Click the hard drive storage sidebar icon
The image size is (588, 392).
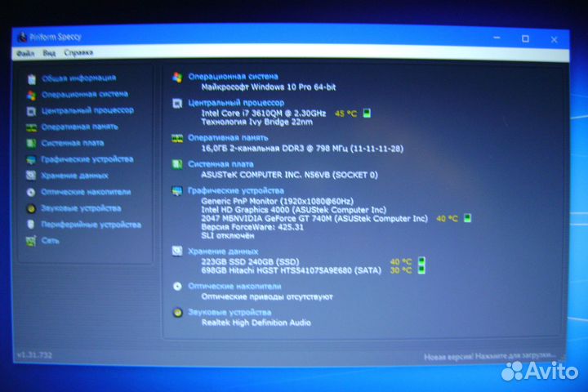tap(31, 176)
